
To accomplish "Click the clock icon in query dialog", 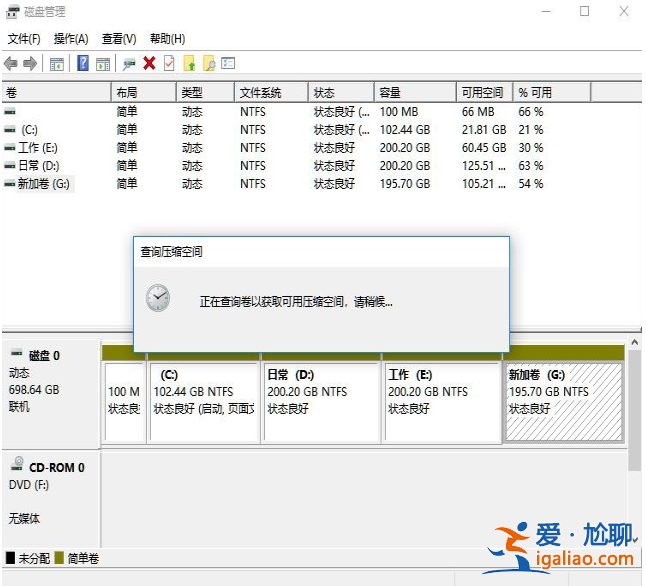I will [x=158, y=298].
